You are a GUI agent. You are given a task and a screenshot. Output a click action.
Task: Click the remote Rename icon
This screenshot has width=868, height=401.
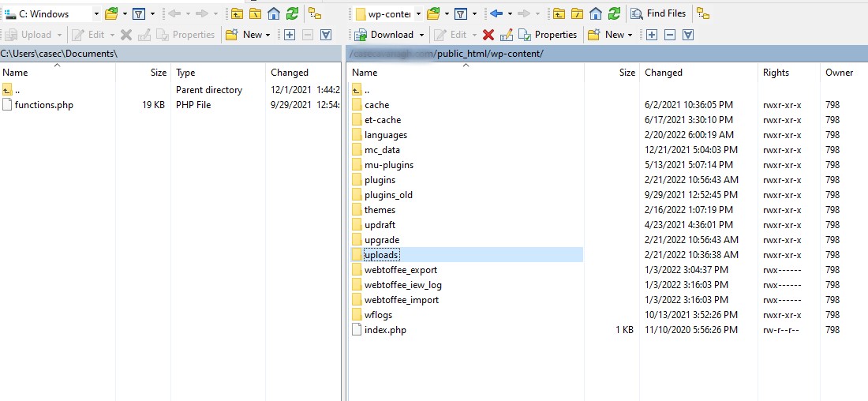pos(507,35)
